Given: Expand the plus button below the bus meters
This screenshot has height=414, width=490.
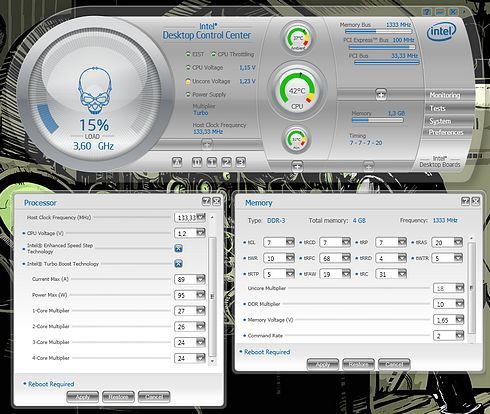Looking at the screenshot, I should tap(381, 94).
